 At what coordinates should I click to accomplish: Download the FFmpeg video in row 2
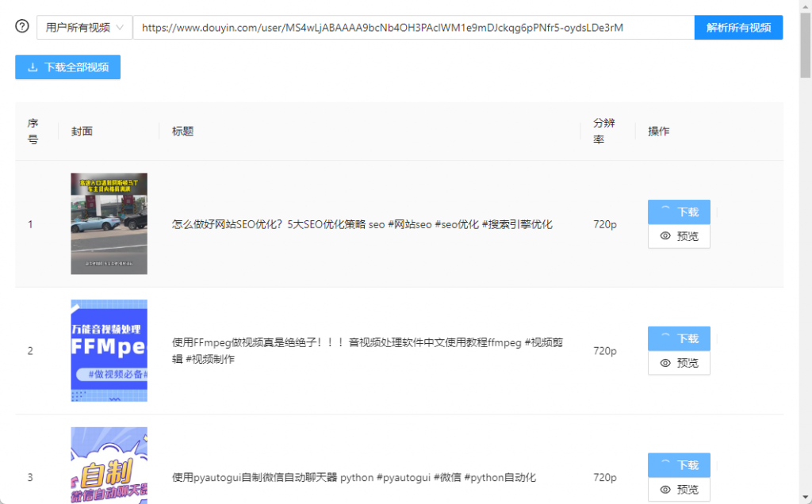[x=679, y=339]
